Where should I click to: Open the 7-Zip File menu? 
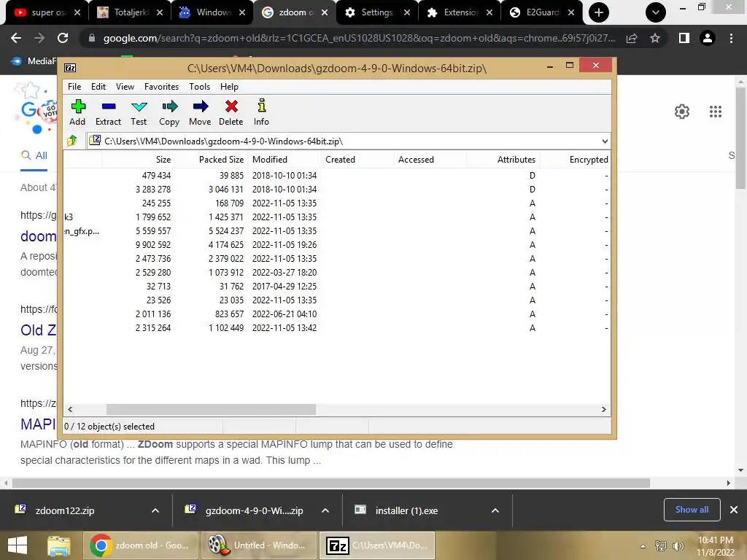tap(74, 87)
